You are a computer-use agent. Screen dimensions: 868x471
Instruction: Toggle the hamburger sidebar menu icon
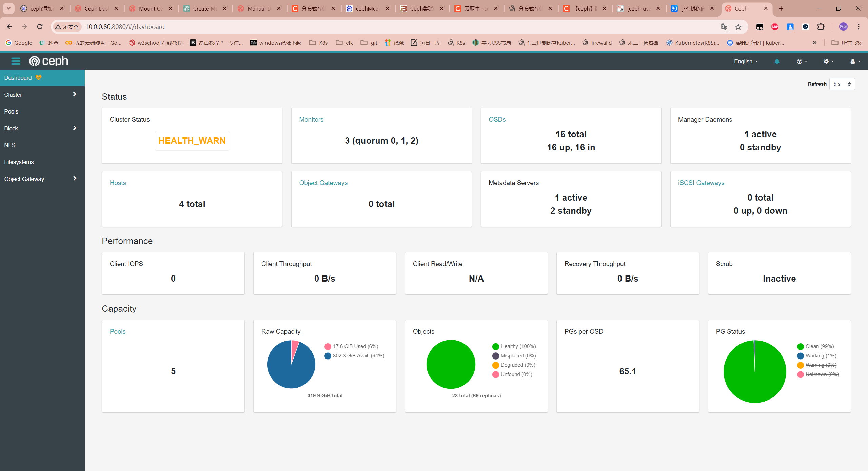(16, 61)
